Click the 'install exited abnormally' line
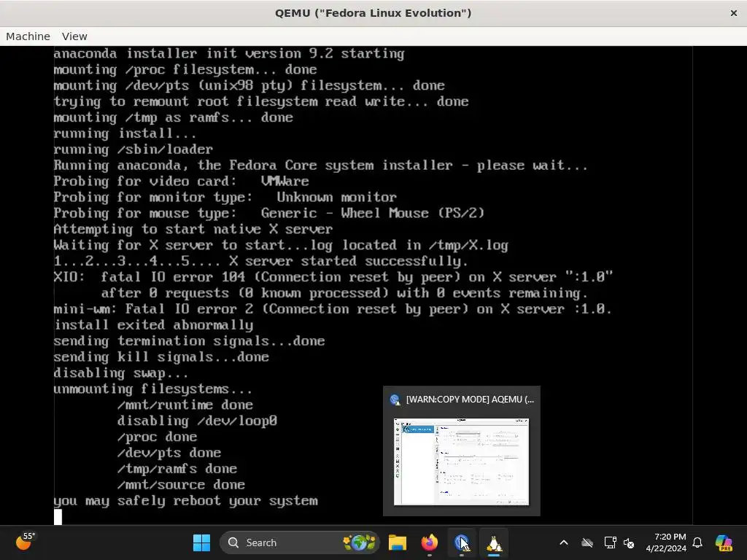Viewport: 747px width, 560px height. [153, 324]
